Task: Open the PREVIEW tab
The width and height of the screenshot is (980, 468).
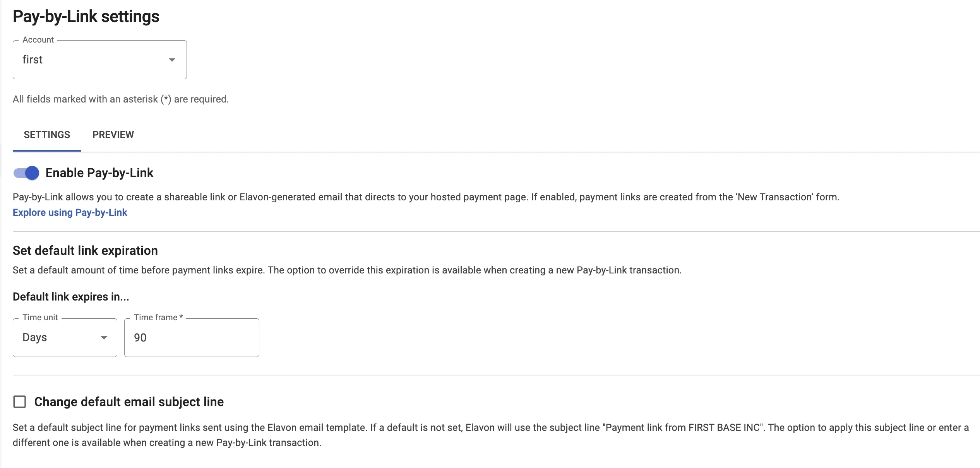Action: pos(113,135)
